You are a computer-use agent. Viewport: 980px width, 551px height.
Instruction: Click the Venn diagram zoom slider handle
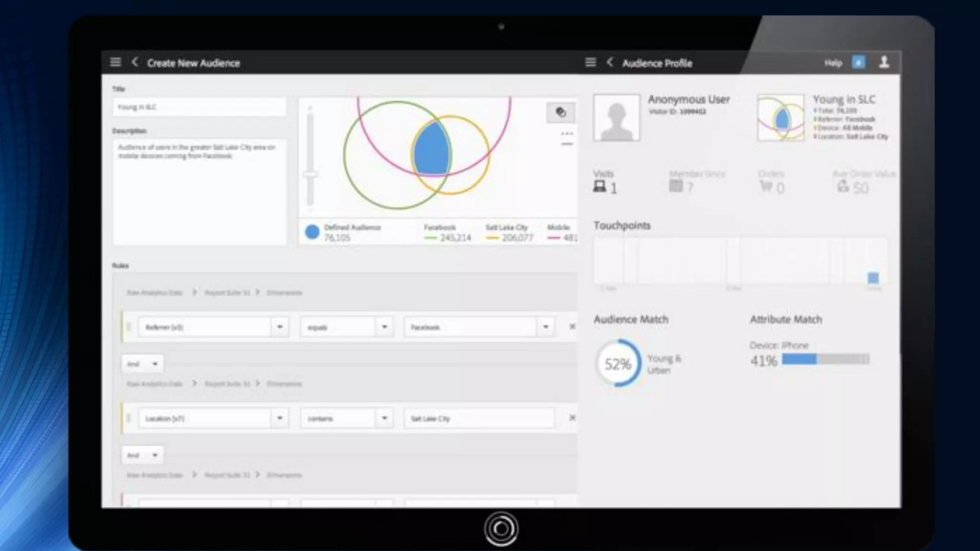[310, 175]
